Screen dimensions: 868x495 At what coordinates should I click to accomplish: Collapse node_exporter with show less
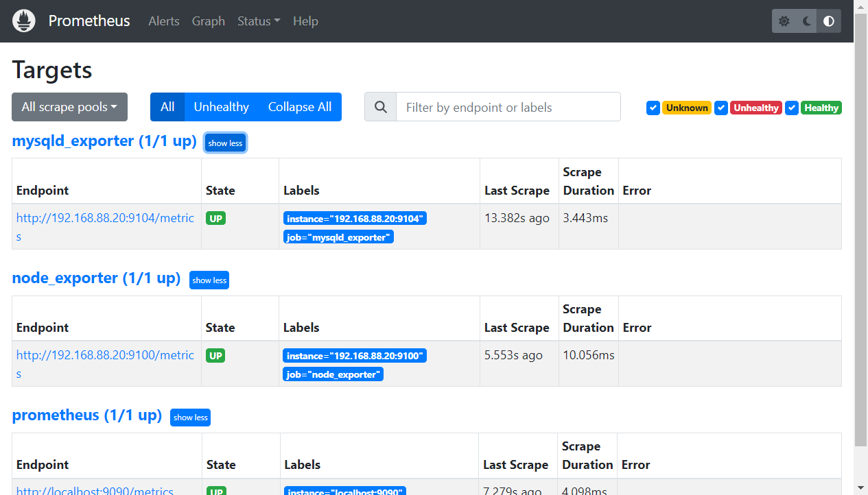209,280
